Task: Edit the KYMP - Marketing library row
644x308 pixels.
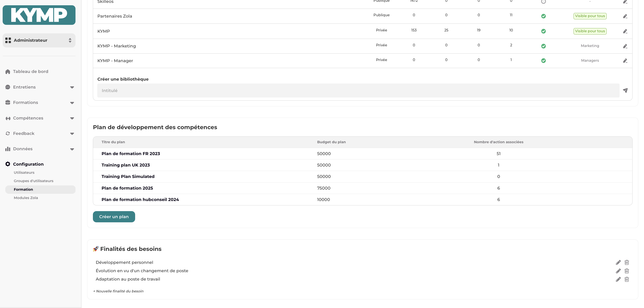Action: tap(625, 46)
